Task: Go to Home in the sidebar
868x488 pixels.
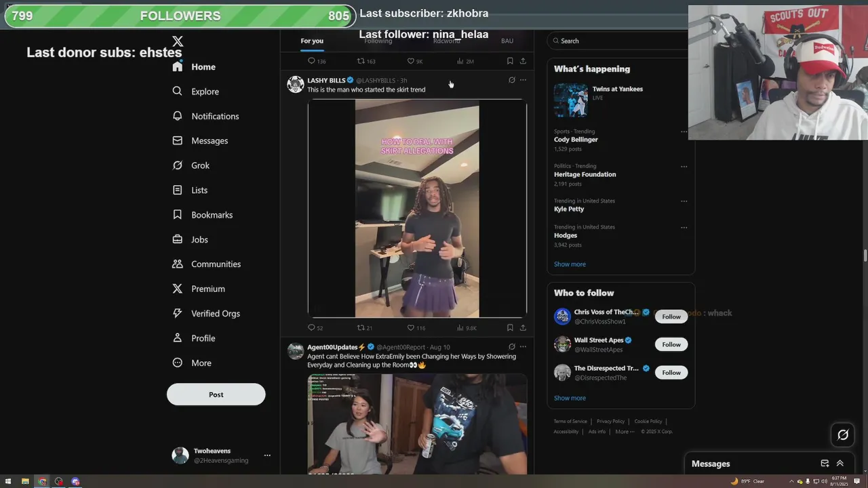Action: point(194,67)
